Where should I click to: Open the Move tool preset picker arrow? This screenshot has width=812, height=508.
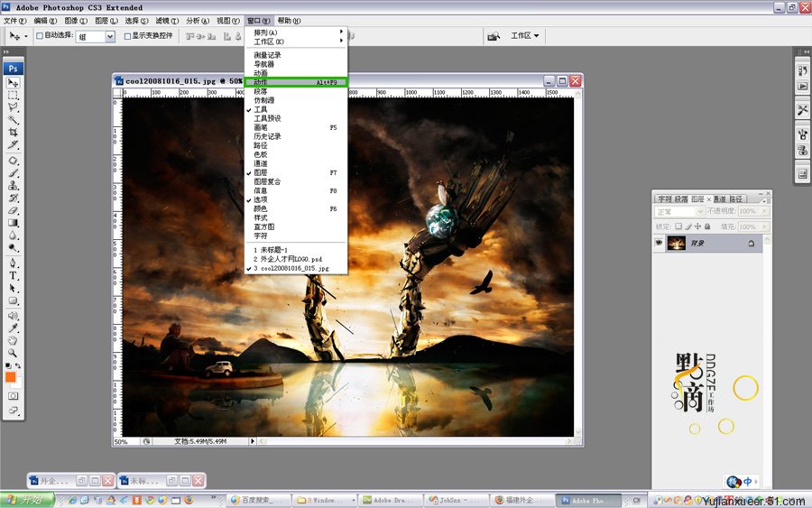coord(26,36)
